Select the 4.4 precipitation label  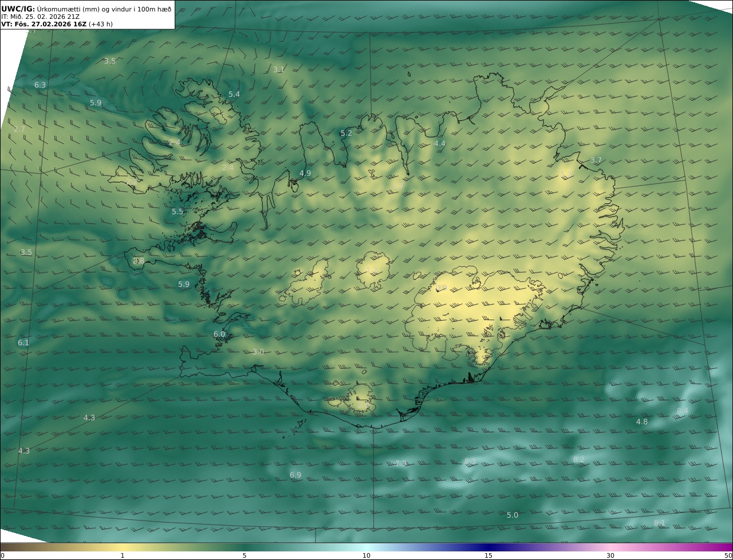(440, 143)
